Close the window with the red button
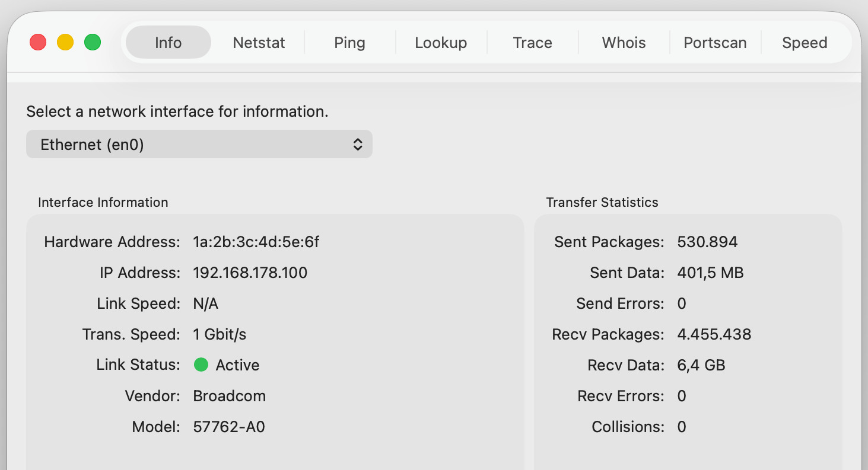This screenshot has width=868, height=470. pyautogui.click(x=38, y=43)
